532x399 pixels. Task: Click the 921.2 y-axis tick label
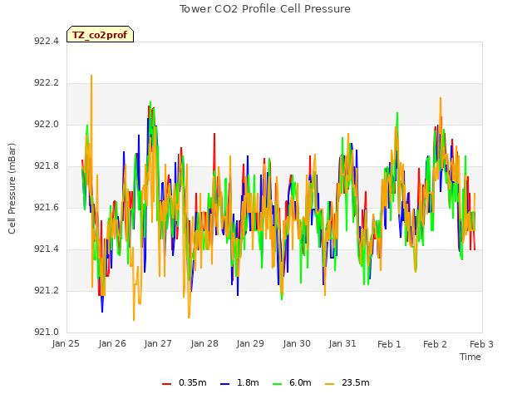(x=47, y=290)
